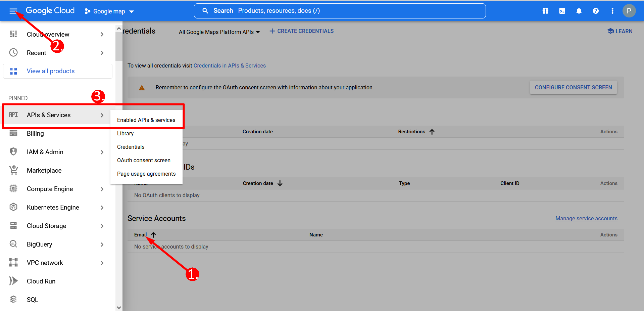Viewport: 644px width, 311px height.
Task: Open the Google map project selector
Action: pos(109,11)
